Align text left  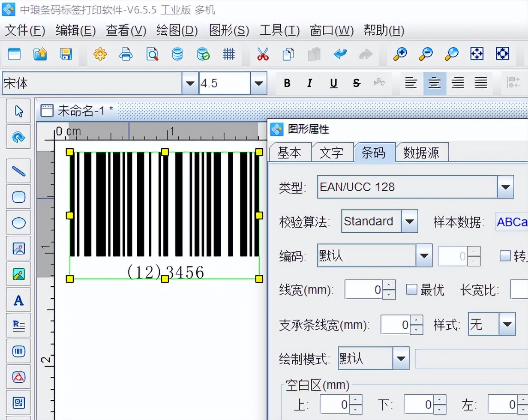pyautogui.click(x=411, y=83)
